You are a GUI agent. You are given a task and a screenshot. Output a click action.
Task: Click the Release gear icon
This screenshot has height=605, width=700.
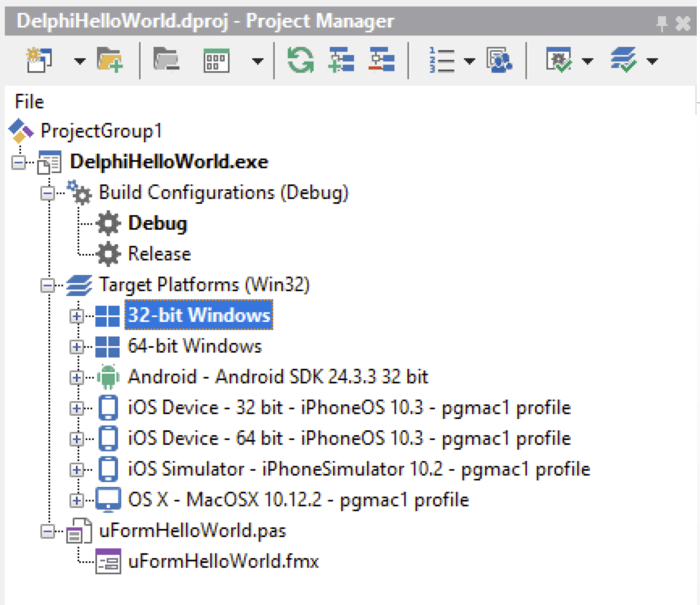coord(108,254)
